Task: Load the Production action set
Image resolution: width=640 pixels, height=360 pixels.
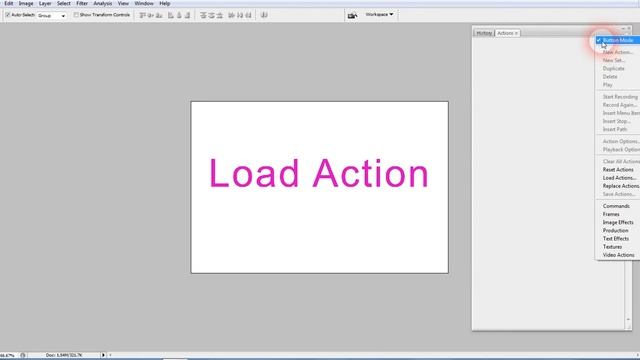Action: pos(616,231)
